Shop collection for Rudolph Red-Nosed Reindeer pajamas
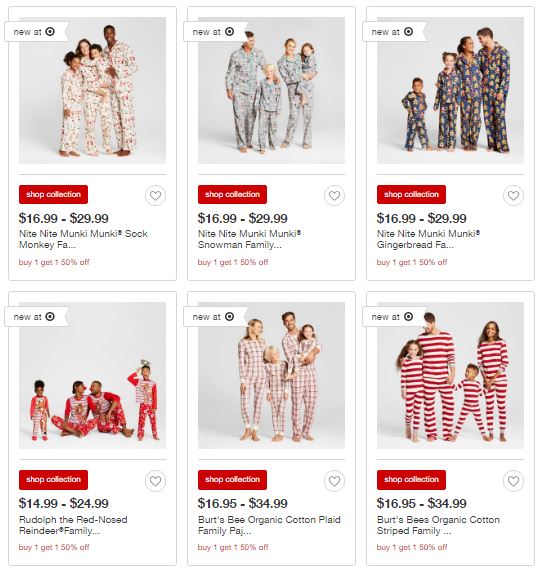The image size is (541, 569). 53,480
